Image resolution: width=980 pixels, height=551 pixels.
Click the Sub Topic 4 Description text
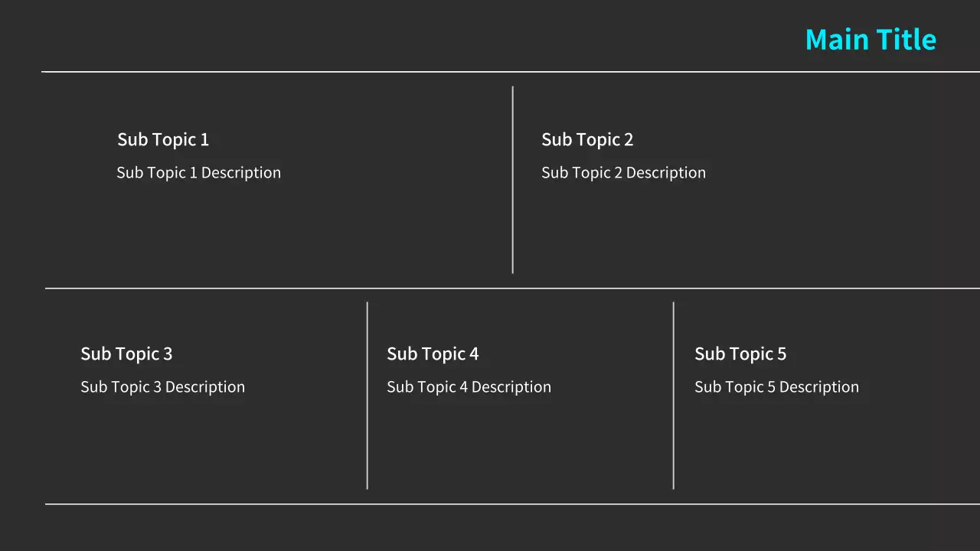click(x=469, y=387)
